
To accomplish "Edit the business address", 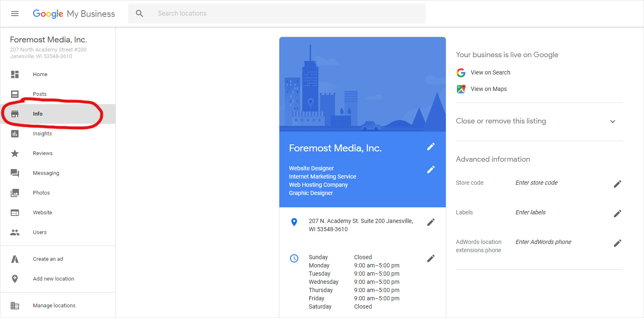I will click(431, 222).
